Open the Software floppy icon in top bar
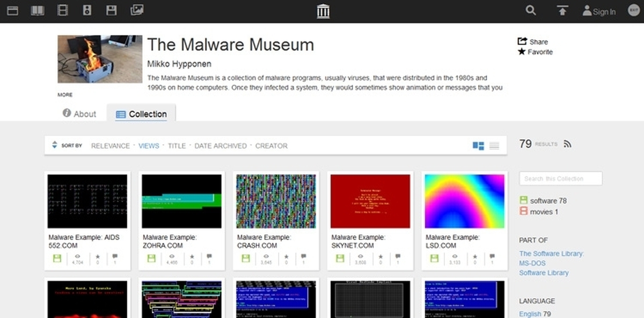 [x=112, y=10]
